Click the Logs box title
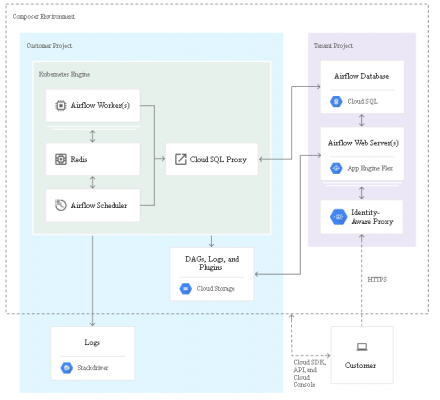Screen dimensions: 440x400 click(x=92, y=343)
